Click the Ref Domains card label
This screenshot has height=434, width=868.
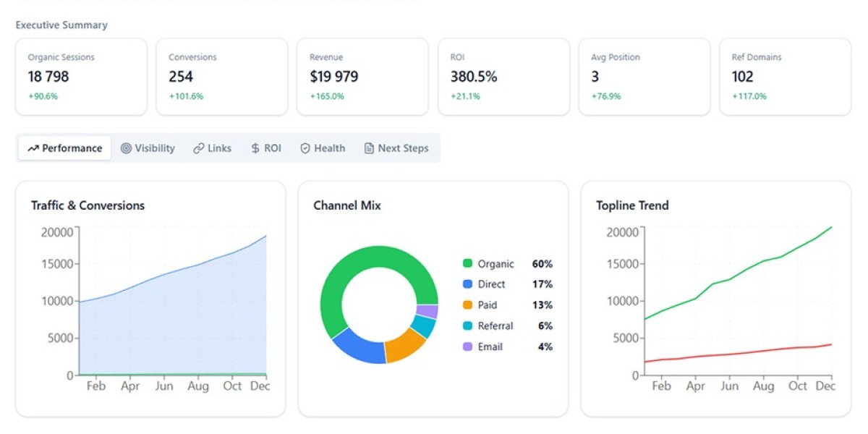(x=756, y=57)
